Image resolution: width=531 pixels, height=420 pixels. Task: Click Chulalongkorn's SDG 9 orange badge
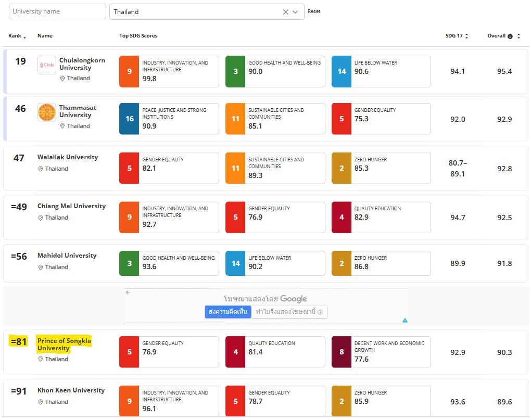(129, 71)
